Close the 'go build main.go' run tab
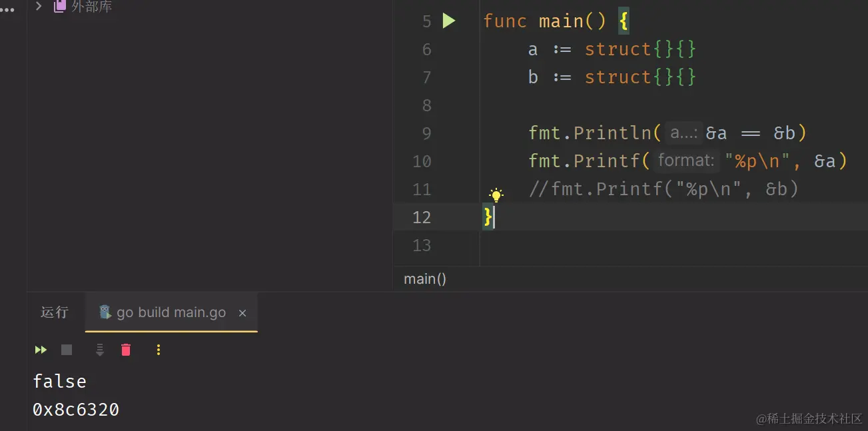Screen dimensions: 868x431 click(242, 312)
